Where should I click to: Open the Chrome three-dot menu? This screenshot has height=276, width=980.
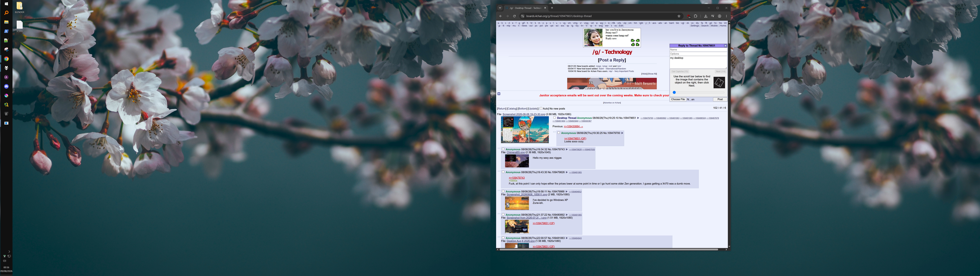[726, 16]
